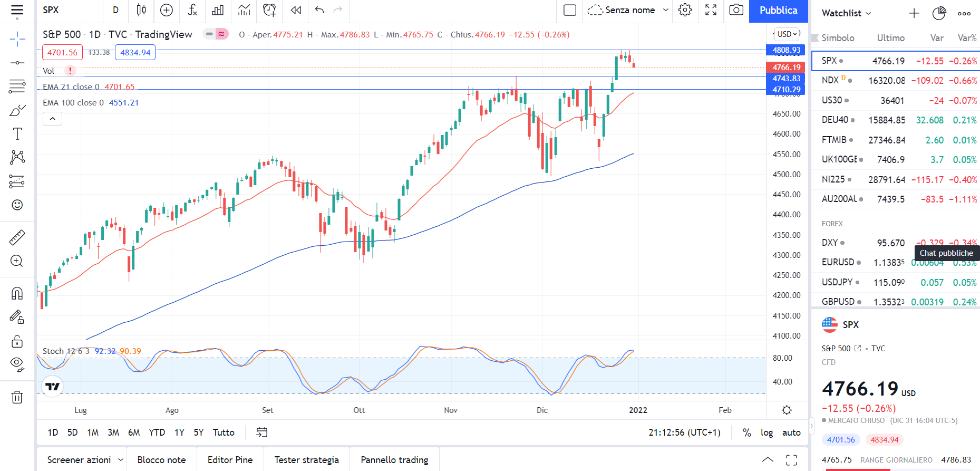Open the Pannello trading tab

[x=394, y=460]
